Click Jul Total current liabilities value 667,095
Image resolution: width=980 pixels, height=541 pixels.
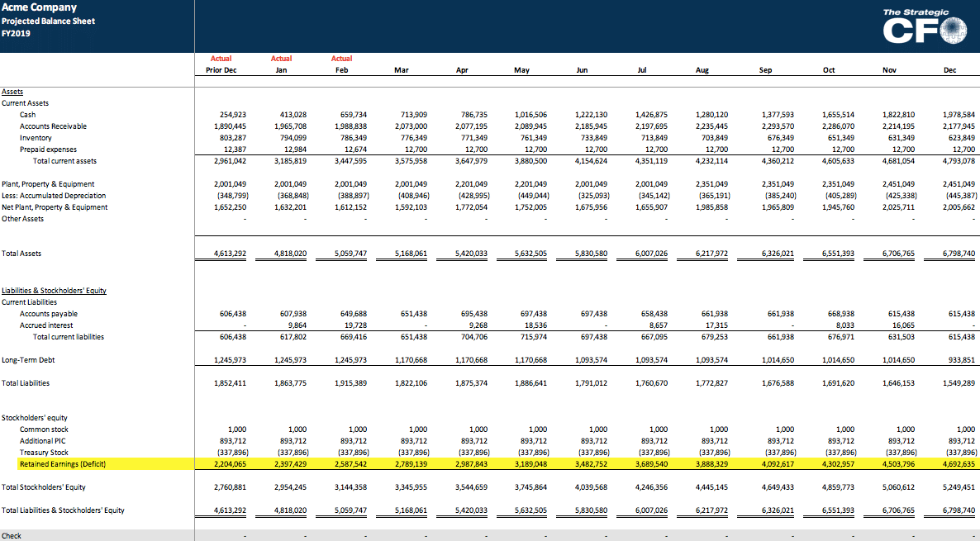coord(654,337)
